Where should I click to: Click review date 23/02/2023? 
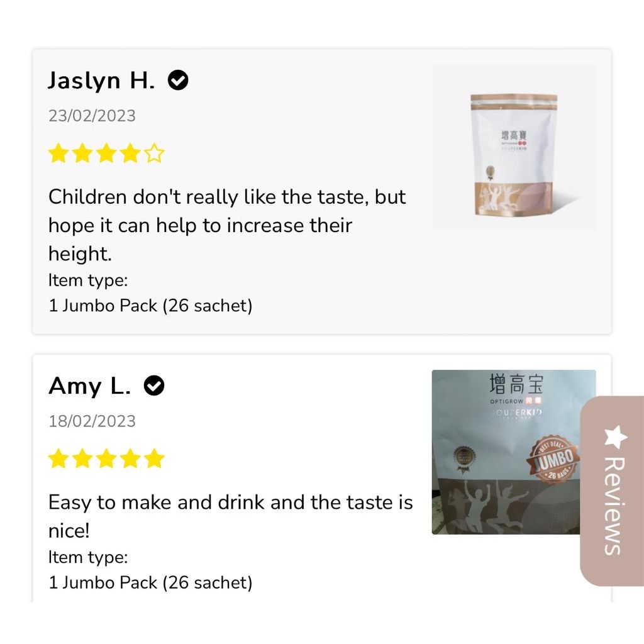click(92, 116)
